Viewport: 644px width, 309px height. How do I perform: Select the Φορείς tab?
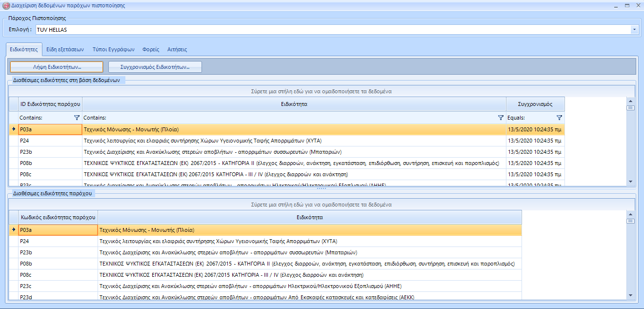coord(151,49)
